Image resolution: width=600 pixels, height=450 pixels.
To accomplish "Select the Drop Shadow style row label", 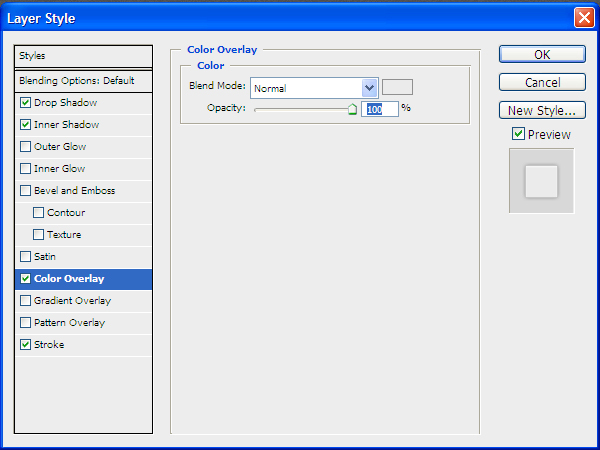I will 65,103.
